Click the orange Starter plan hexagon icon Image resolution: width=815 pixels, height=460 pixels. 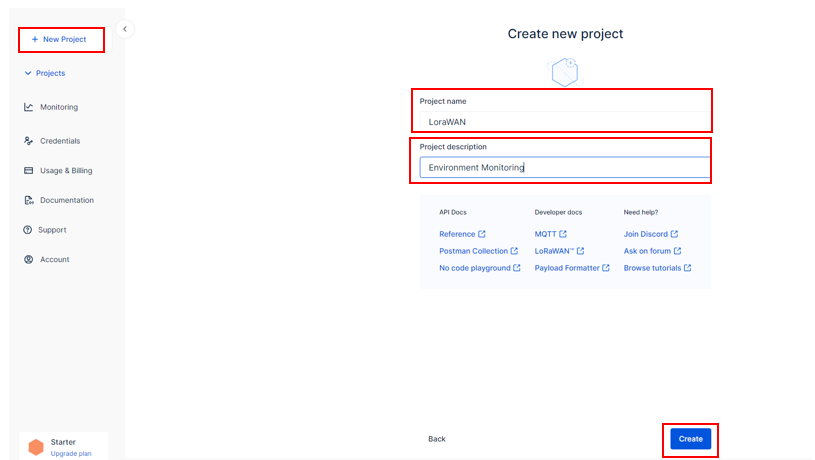(35, 447)
